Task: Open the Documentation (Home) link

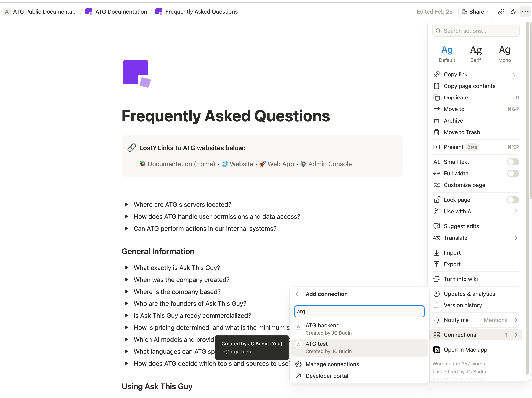Action: pos(181,164)
